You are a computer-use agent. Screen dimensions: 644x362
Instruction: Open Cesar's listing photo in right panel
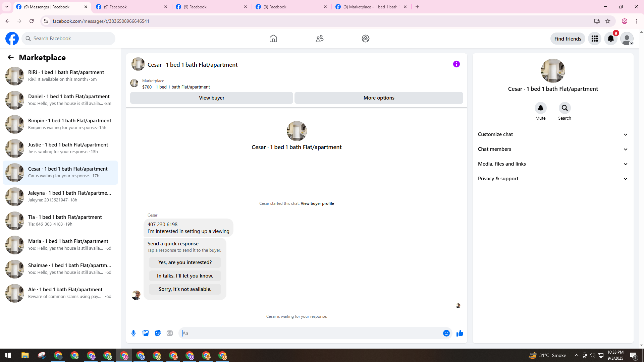(553, 71)
